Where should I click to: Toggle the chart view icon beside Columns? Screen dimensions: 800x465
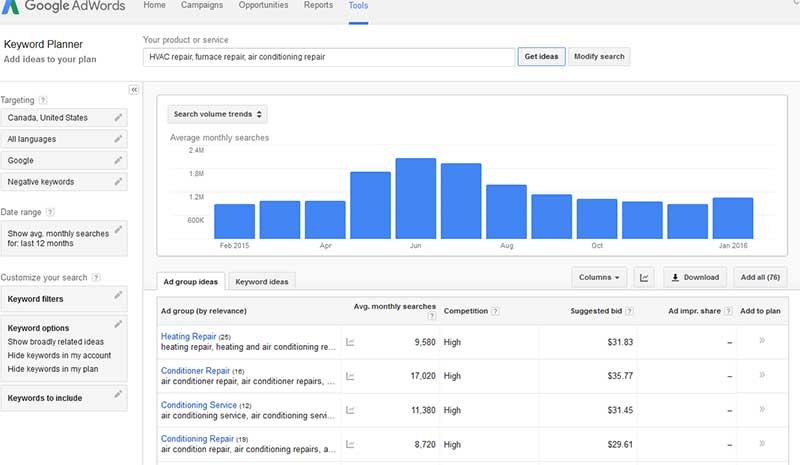[x=644, y=278]
